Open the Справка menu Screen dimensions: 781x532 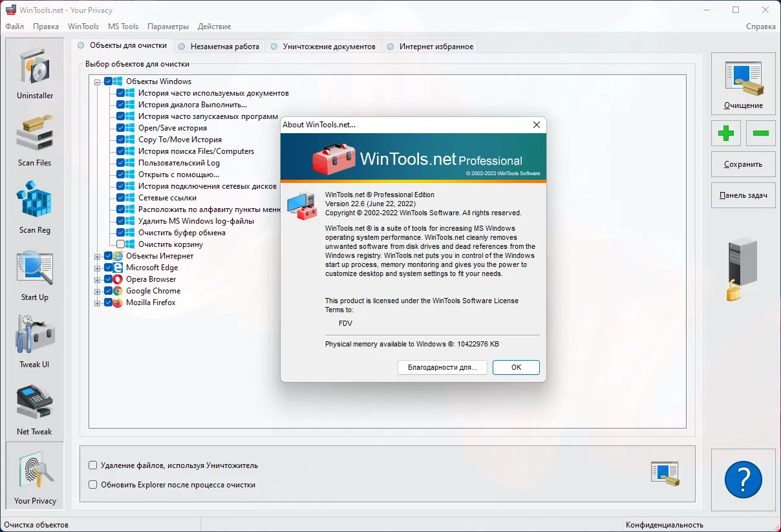(760, 27)
